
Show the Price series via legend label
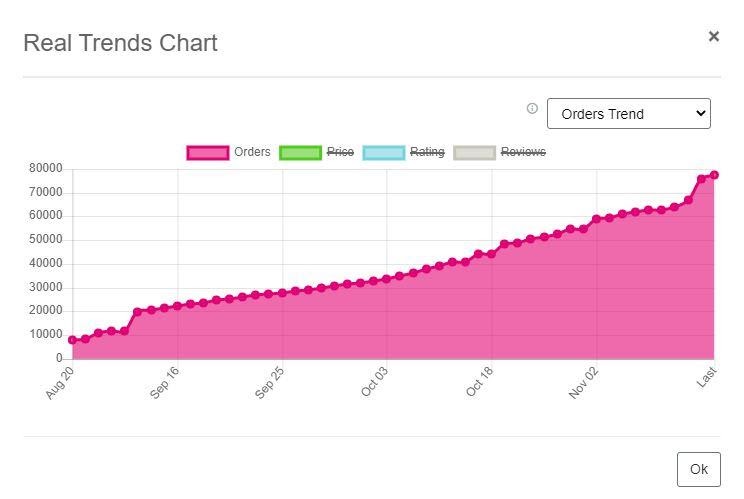point(340,152)
